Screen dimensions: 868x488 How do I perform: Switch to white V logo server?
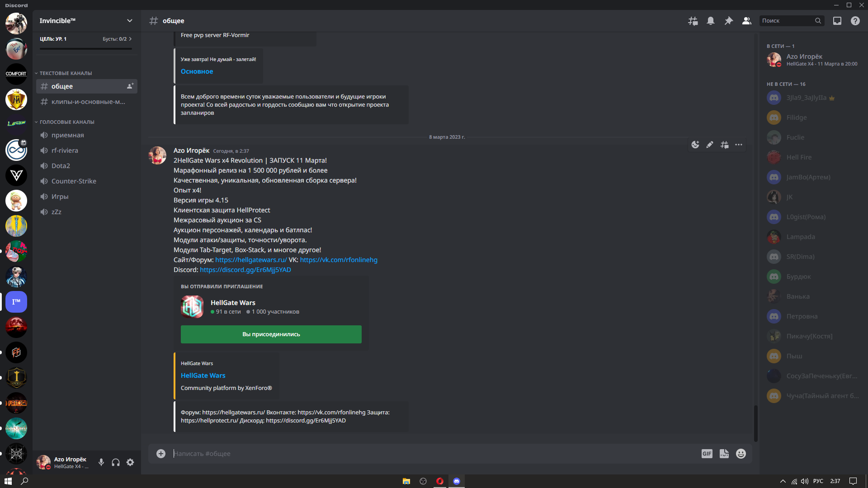click(16, 175)
